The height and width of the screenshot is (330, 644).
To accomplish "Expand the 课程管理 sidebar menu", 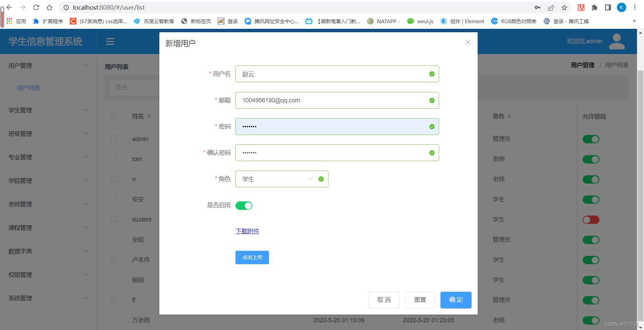I will pyautogui.click(x=48, y=228).
